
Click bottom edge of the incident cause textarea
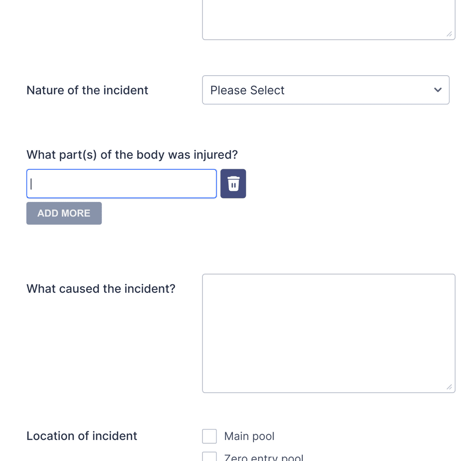click(328, 392)
